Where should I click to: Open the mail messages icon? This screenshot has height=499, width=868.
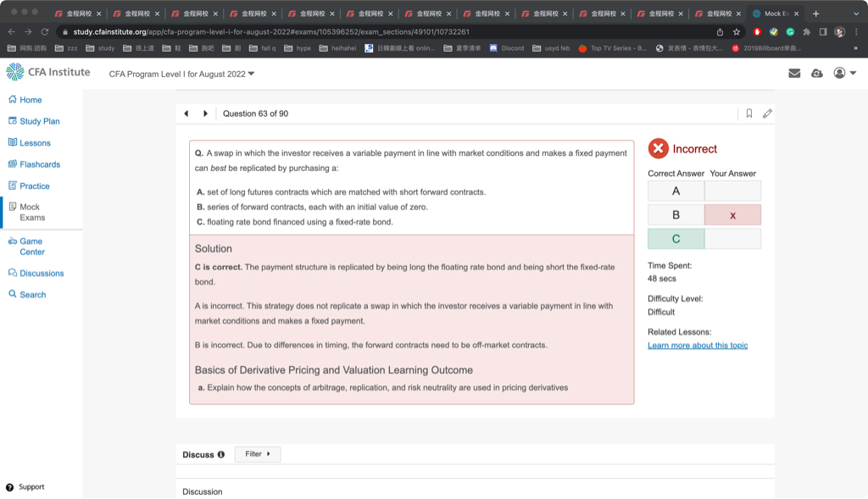point(794,74)
